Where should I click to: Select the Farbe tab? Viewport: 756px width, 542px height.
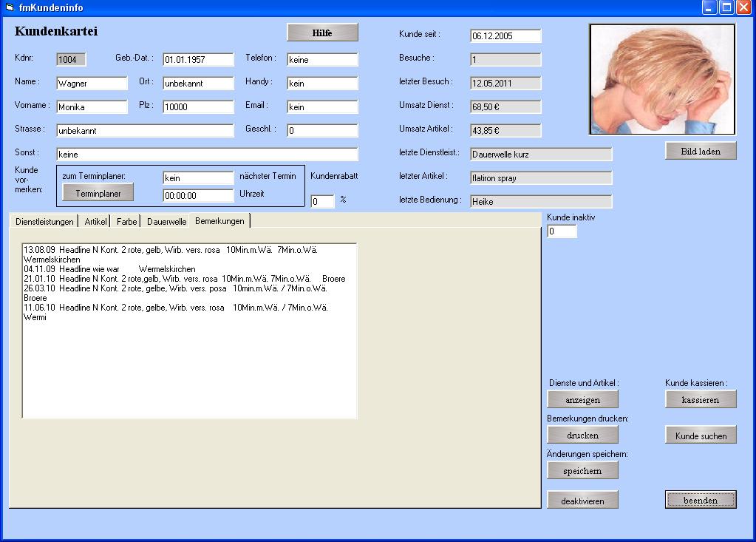click(127, 221)
